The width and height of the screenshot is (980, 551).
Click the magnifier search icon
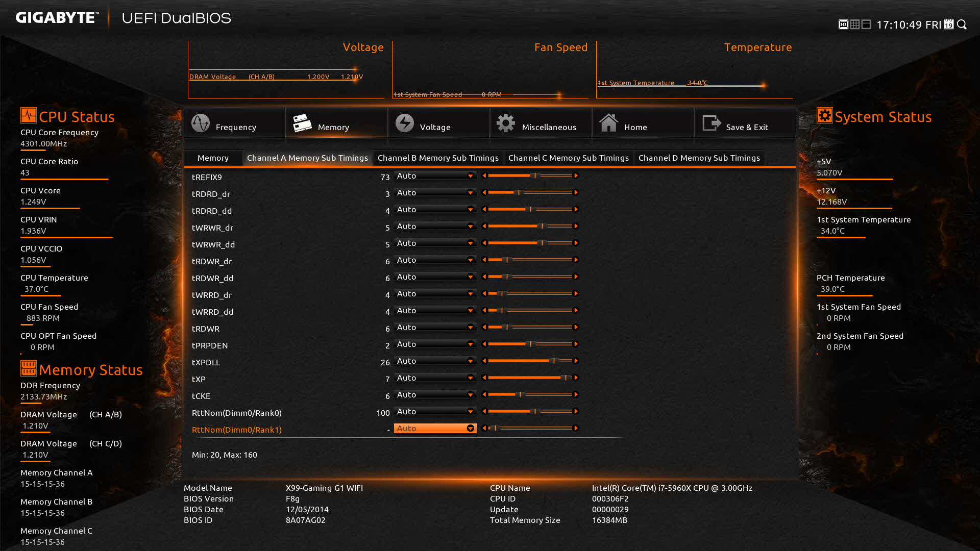[x=962, y=24]
